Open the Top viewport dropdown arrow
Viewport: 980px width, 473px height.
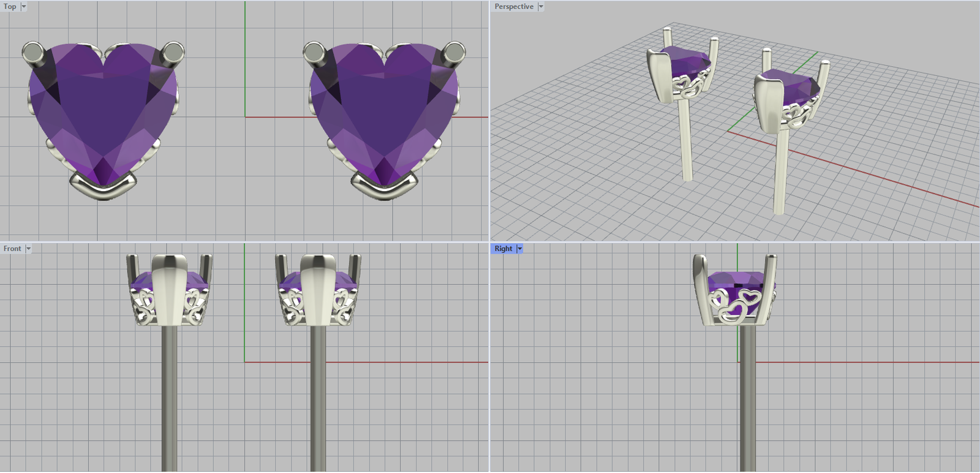pos(24,7)
